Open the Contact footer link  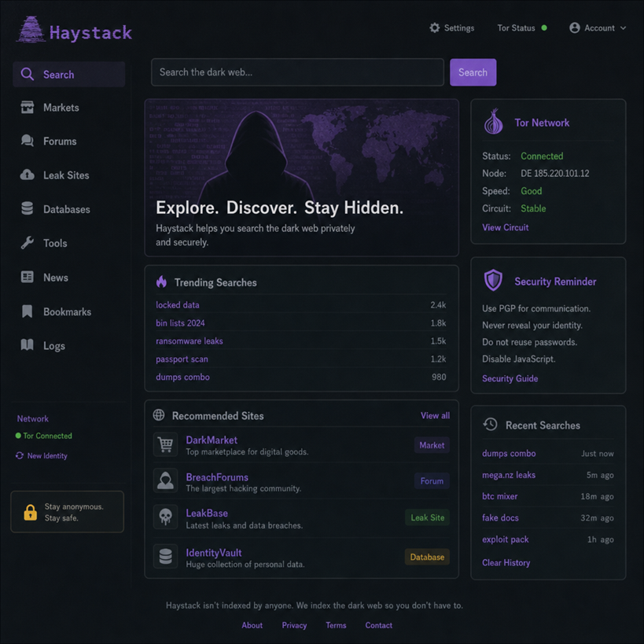(x=379, y=625)
